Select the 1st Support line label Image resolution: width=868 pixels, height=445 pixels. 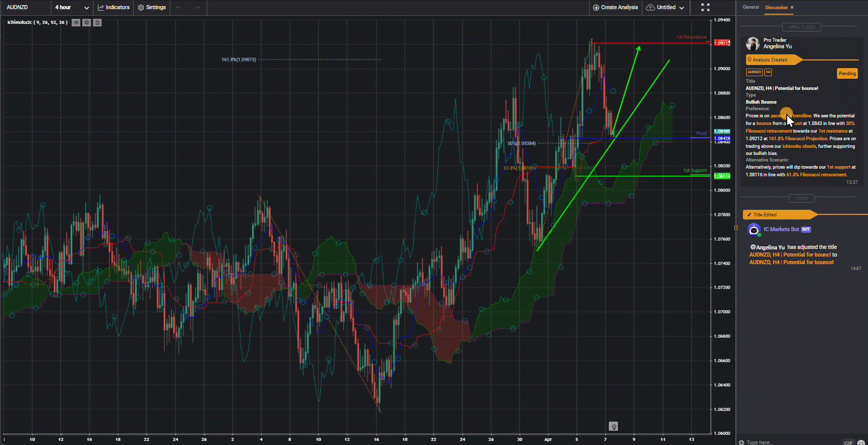695,171
